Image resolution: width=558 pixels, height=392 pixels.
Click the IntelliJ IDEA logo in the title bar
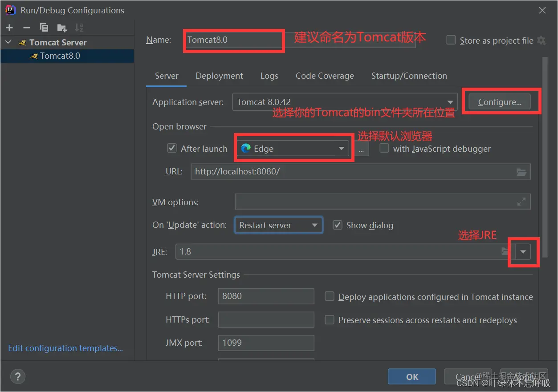[11, 10]
